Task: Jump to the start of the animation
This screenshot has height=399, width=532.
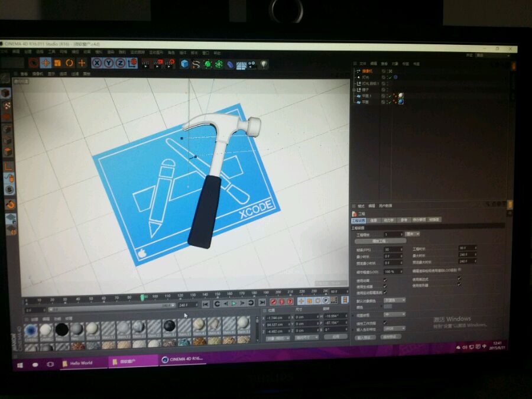Action: [x=206, y=304]
